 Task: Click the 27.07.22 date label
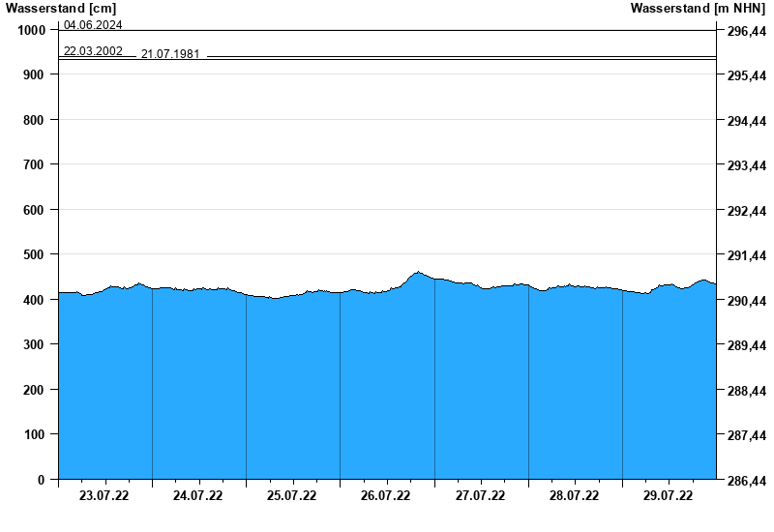coord(480,496)
